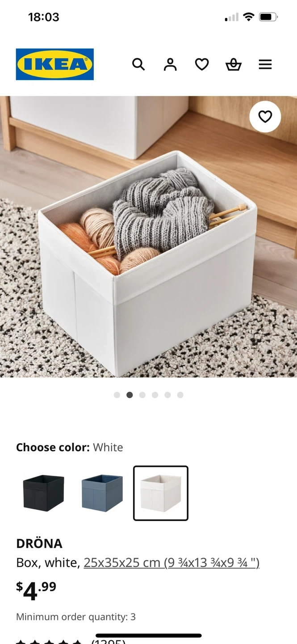Select the blue DRÖNA color swatch
The image size is (297, 644).
(102, 493)
